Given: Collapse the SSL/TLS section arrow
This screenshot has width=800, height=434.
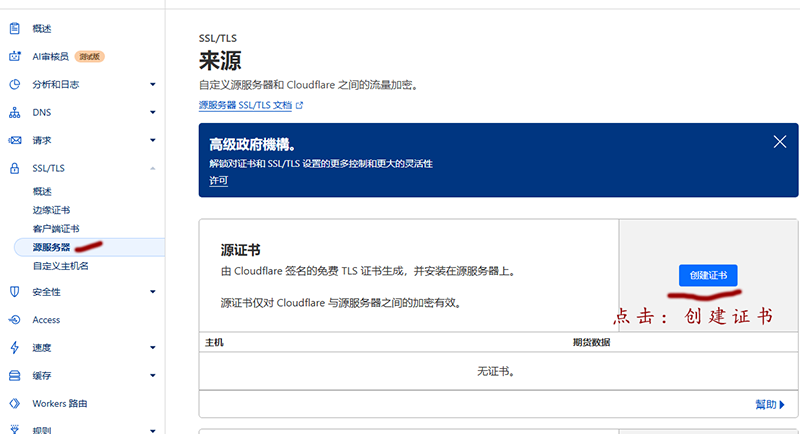Looking at the screenshot, I should [x=152, y=169].
